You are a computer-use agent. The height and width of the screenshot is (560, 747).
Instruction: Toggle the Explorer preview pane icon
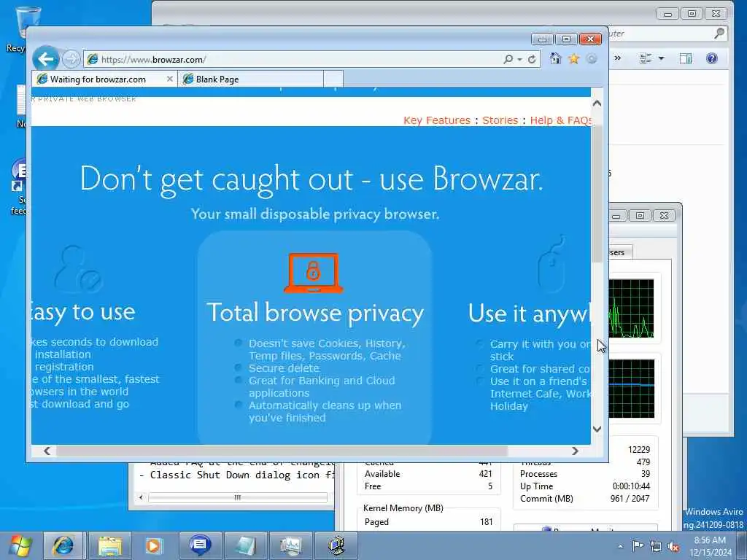point(686,58)
